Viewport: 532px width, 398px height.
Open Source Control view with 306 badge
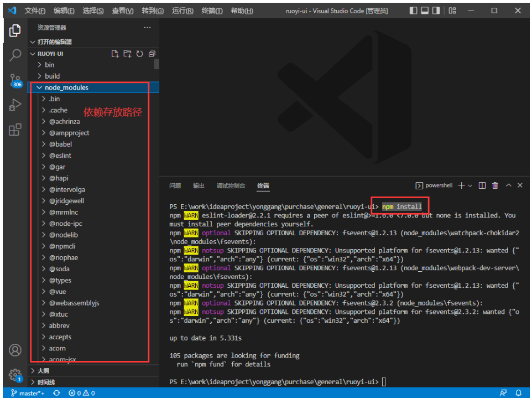point(15,80)
